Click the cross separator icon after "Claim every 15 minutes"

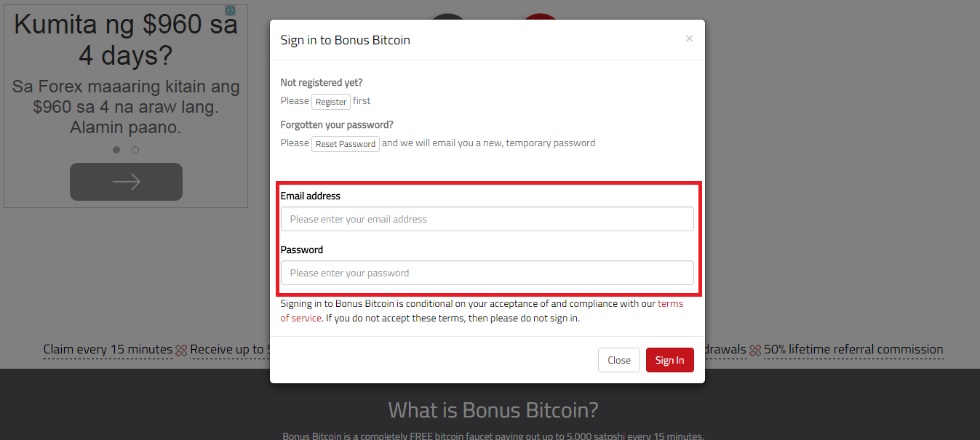pos(181,351)
